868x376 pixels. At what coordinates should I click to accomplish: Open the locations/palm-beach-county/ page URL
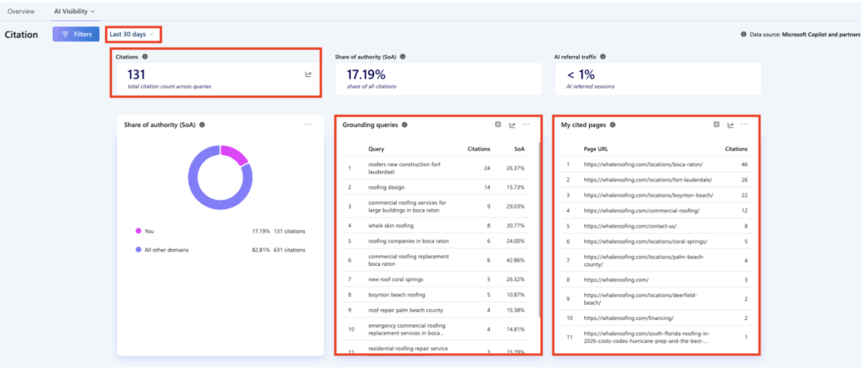tap(645, 261)
